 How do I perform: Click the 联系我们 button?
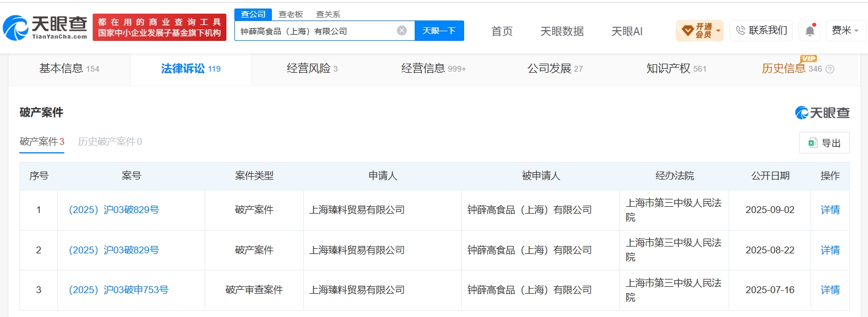point(761,31)
